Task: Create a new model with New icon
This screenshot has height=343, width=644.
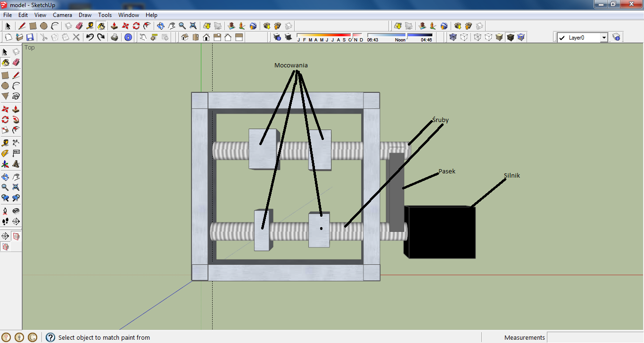Action: (8, 37)
